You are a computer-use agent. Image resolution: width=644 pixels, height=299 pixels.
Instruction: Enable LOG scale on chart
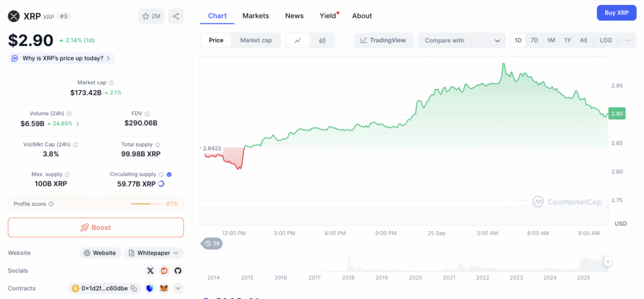(606, 40)
